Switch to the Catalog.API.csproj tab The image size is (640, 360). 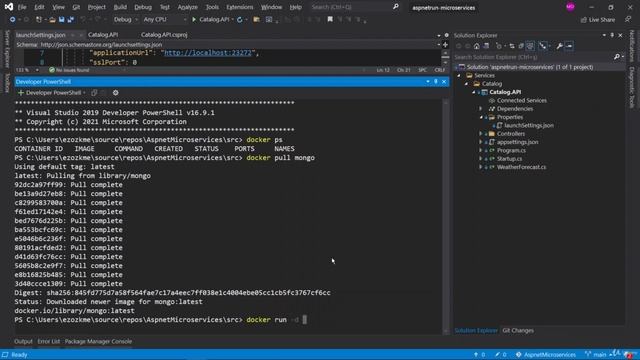pos(164,35)
